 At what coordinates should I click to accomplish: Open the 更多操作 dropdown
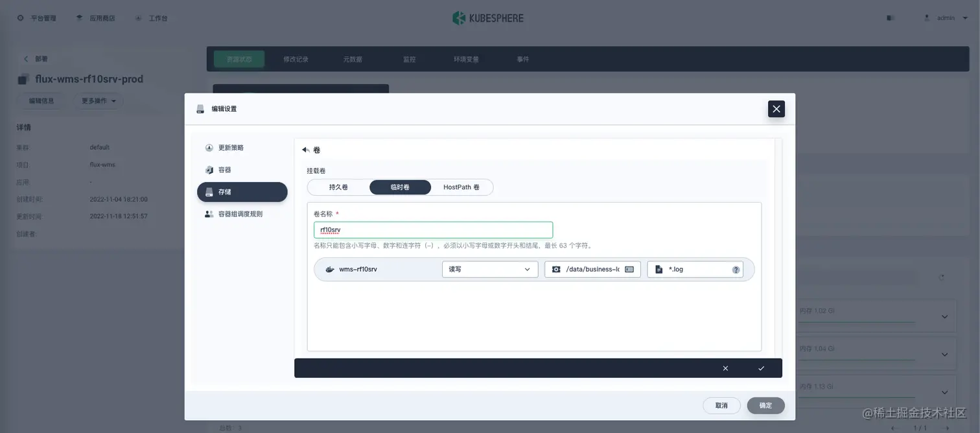pos(99,101)
